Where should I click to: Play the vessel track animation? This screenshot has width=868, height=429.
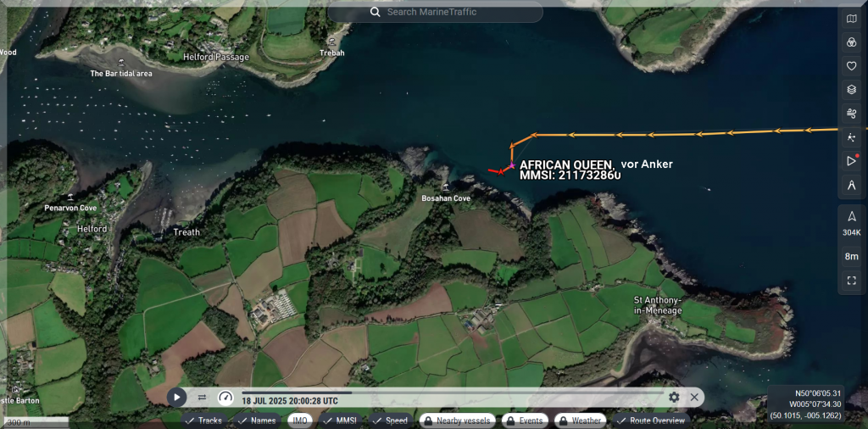pos(176,397)
